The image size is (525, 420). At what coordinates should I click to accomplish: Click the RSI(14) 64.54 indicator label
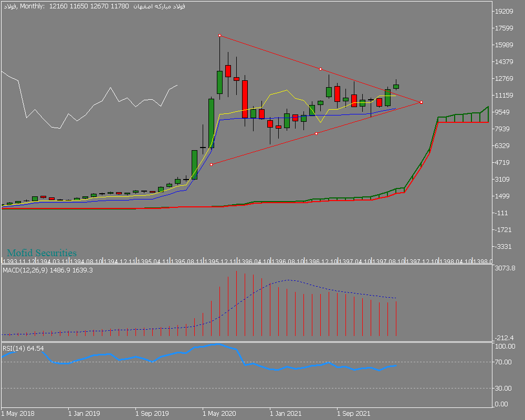pyautogui.click(x=23, y=348)
